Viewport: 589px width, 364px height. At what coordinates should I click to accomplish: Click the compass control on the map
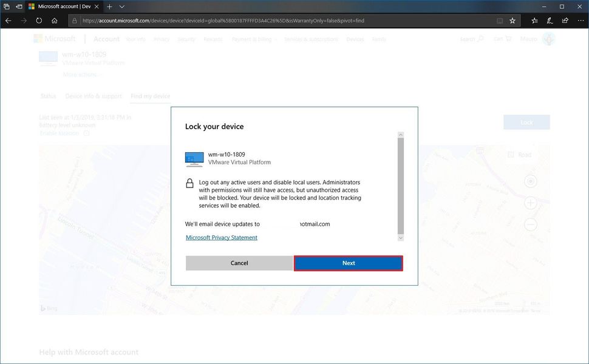[x=530, y=181]
